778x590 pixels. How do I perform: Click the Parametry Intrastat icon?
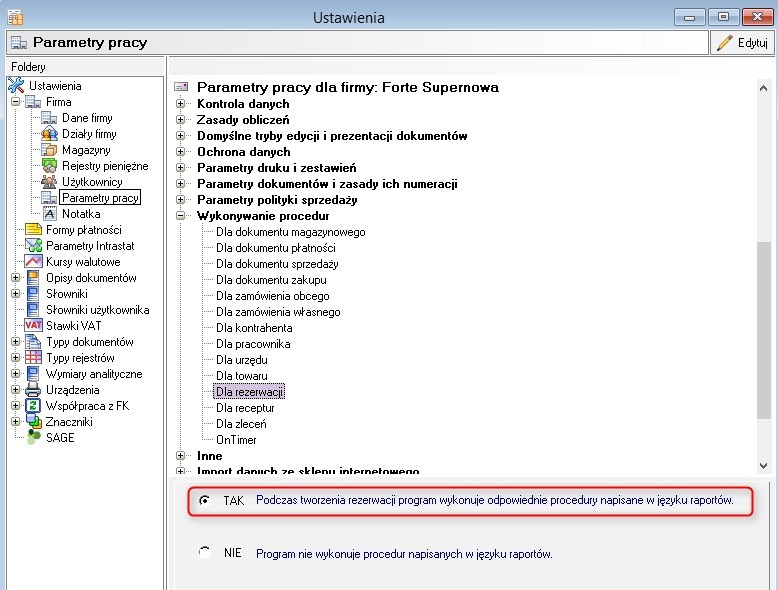(33, 246)
